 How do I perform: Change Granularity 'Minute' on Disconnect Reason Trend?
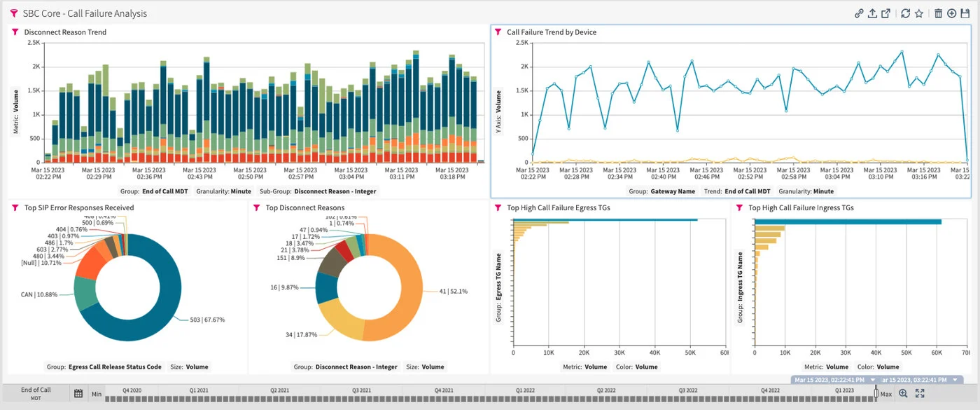point(240,191)
